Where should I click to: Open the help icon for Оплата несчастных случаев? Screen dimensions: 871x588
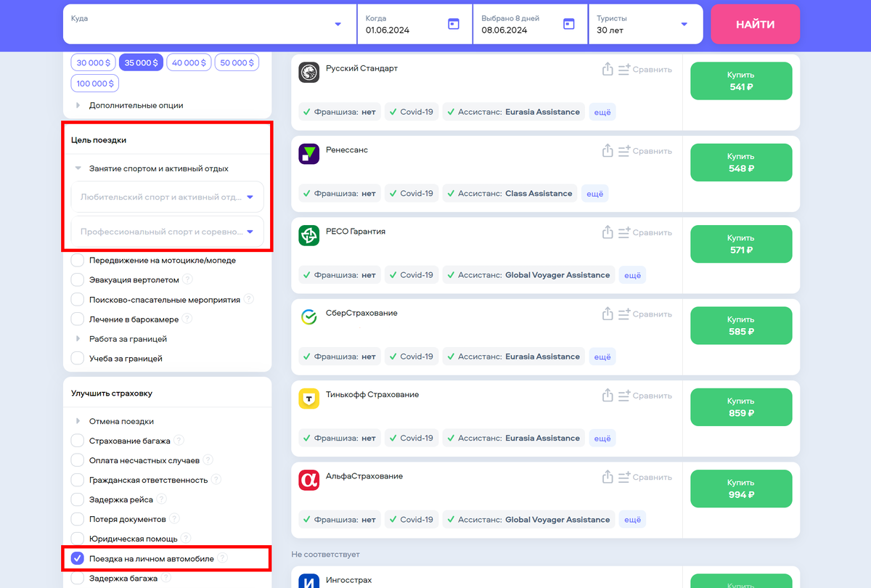tap(208, 460)
